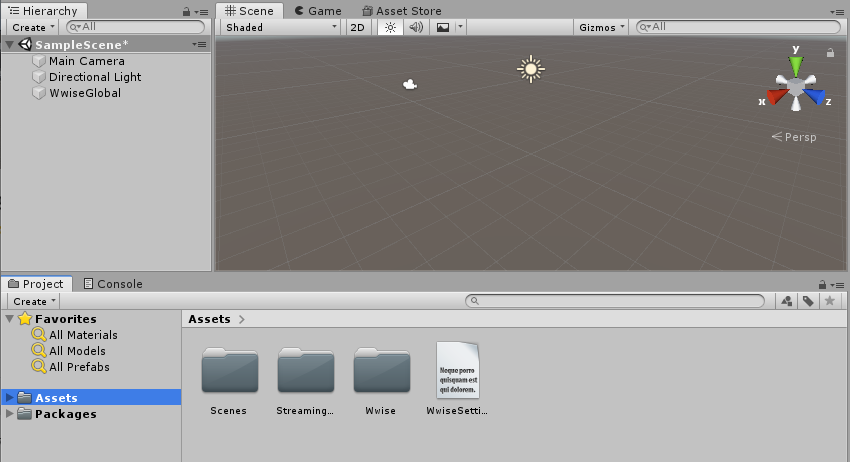Screen dimensions: 850x462
Task: Toggle scene lighting sun icon in toolbar
Action: tap(390, 27)
